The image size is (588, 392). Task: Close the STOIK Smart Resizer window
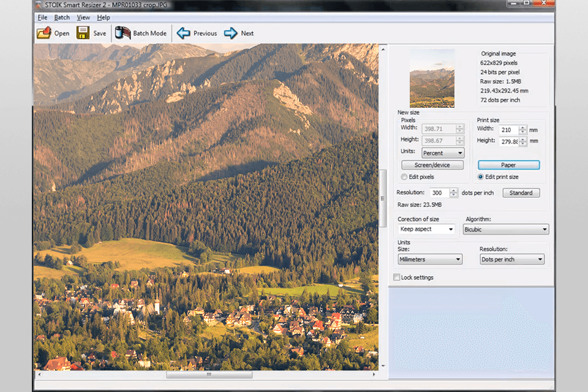point(544,4)
